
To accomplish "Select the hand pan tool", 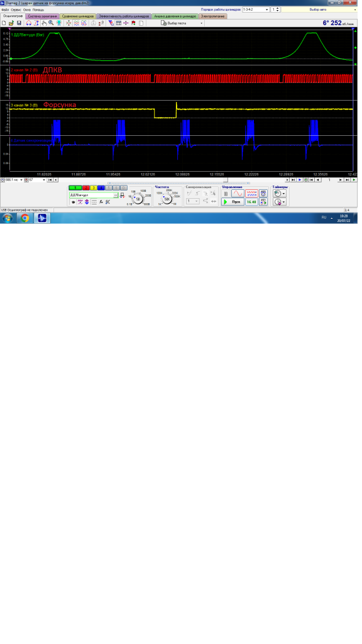I will (44, 23).
